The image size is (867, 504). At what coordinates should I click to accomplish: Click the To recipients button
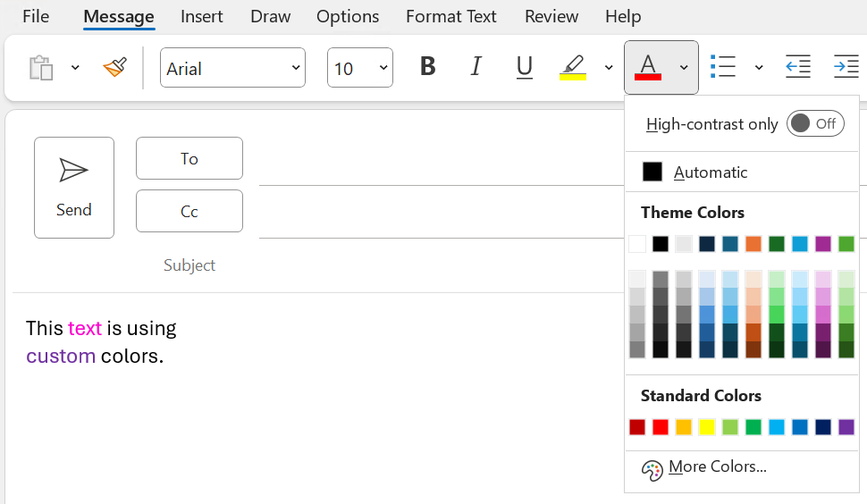click(x=189, y=158)
